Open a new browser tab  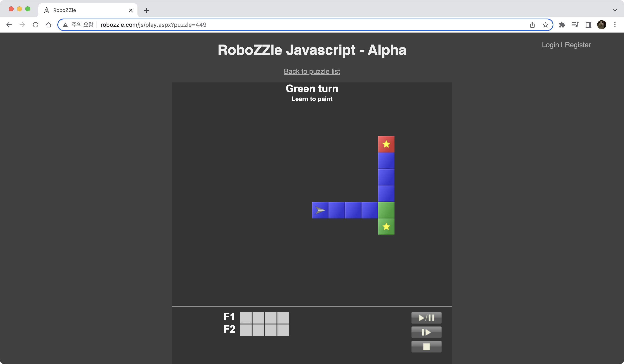click(x=146, y=10)
